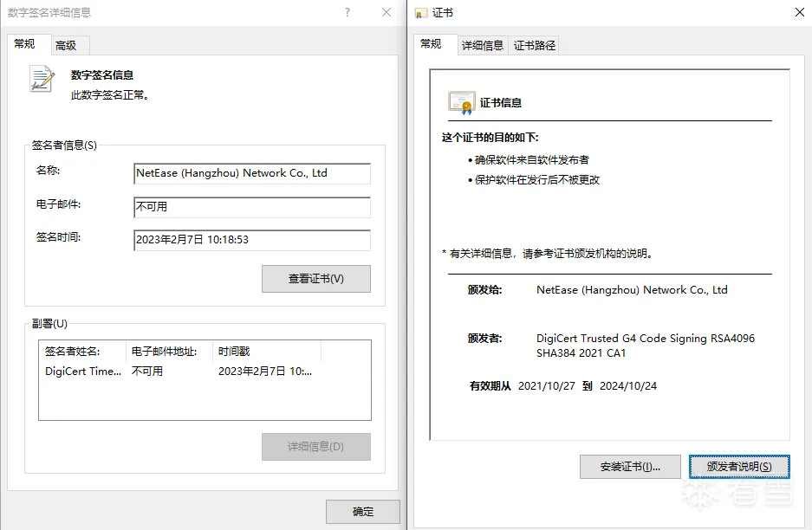Click the 有效期从 label
The width and height of the screenshot is (812, 530).
coord(490,386)
